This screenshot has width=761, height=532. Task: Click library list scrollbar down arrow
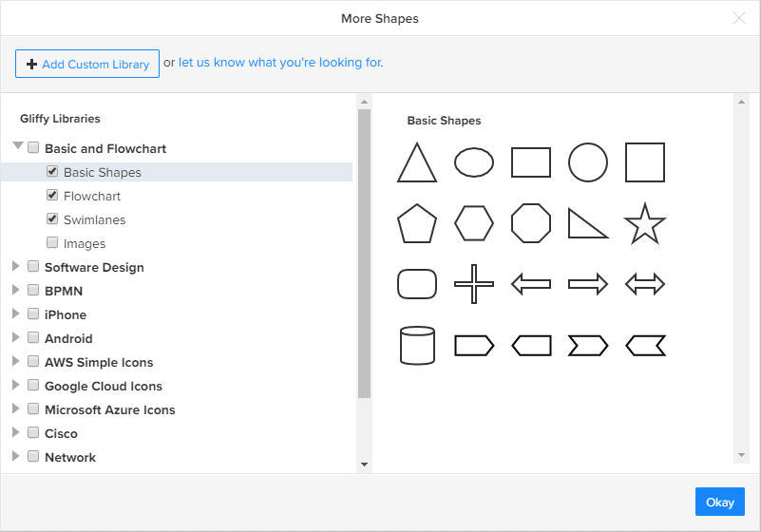(x=364, y=465)
